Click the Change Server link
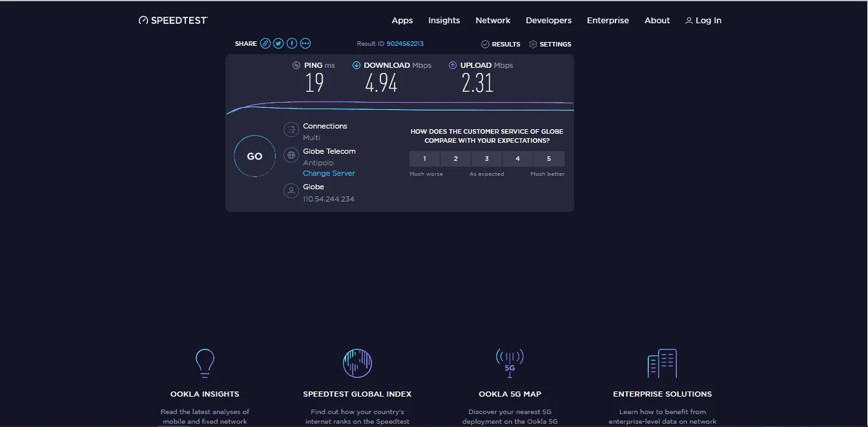 pyautogui.click(x=329, y=173)
